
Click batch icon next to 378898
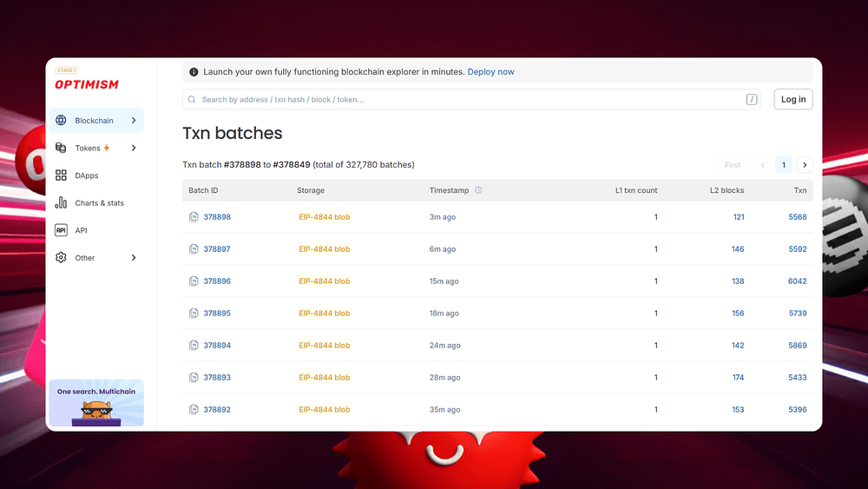pos(194,217)
